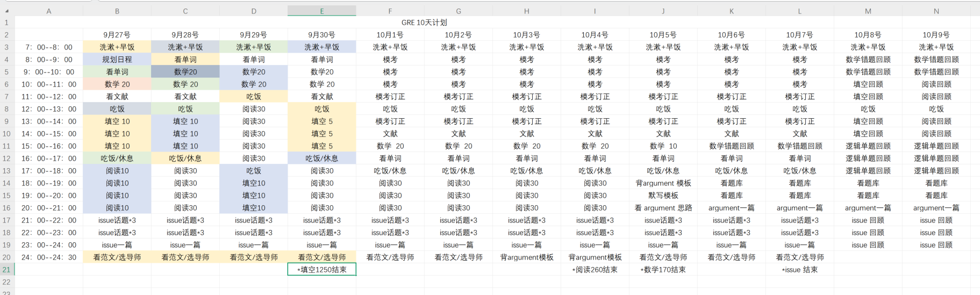Select the 10月9号 date cell
The height and width of the screenshot is (295, 980).
point(936,35)
